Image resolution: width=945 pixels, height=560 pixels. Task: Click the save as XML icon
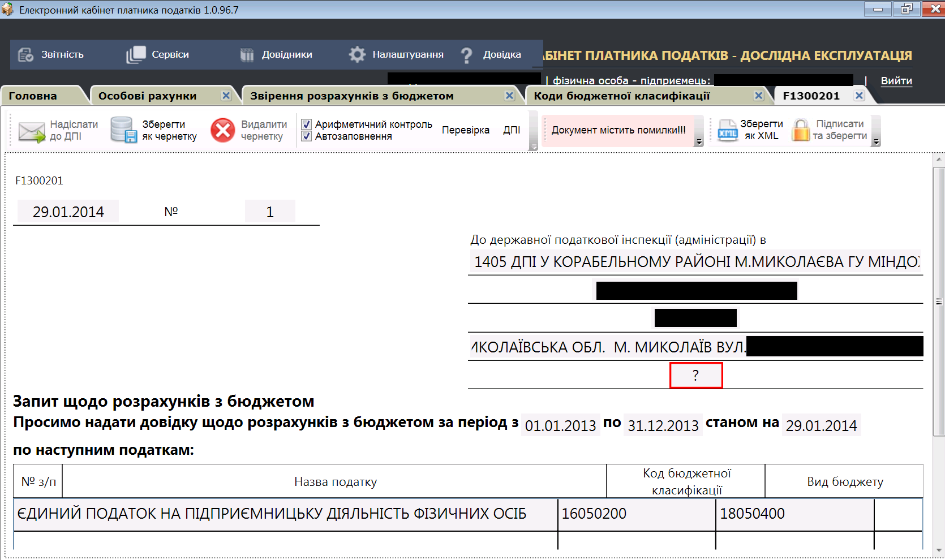point(728,130)
